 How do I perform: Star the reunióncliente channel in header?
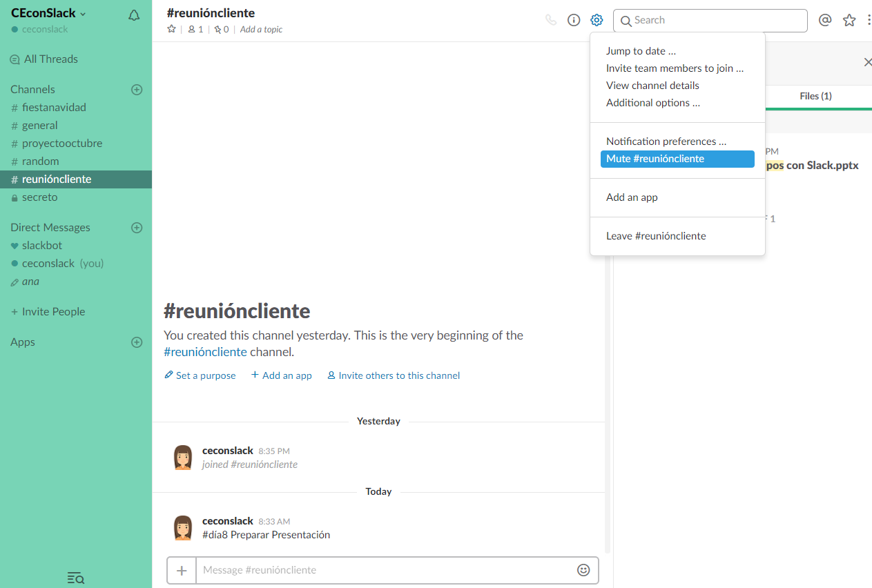[x=172, y=29]
